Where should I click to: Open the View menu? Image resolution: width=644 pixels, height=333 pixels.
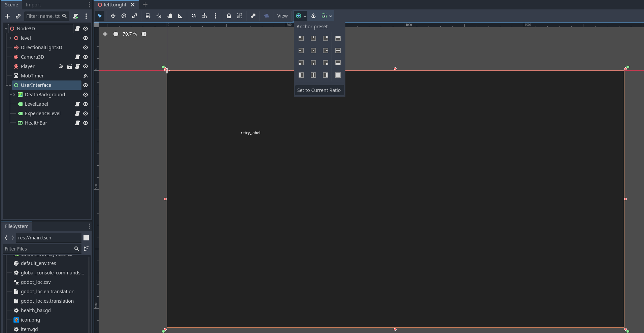282,16
